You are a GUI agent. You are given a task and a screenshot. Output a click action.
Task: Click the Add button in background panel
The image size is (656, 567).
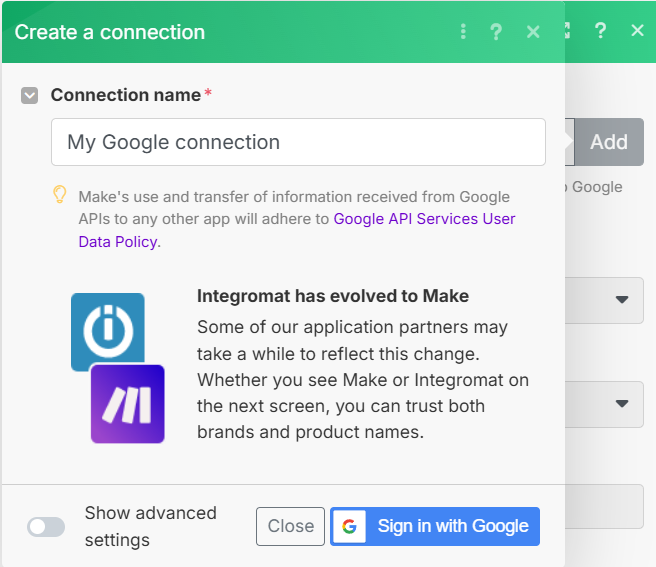pyautogui.click(x=608, y=142)
